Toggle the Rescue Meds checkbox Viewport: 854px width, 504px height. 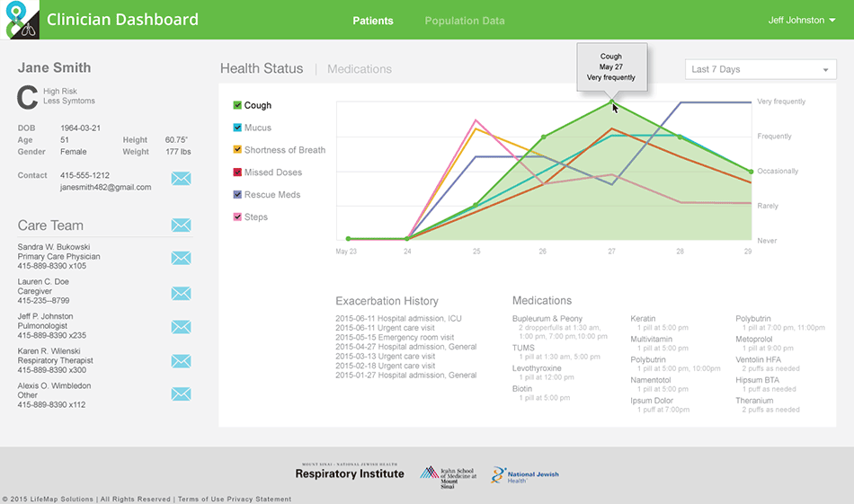pyautogui.click(x=237, y=194)
